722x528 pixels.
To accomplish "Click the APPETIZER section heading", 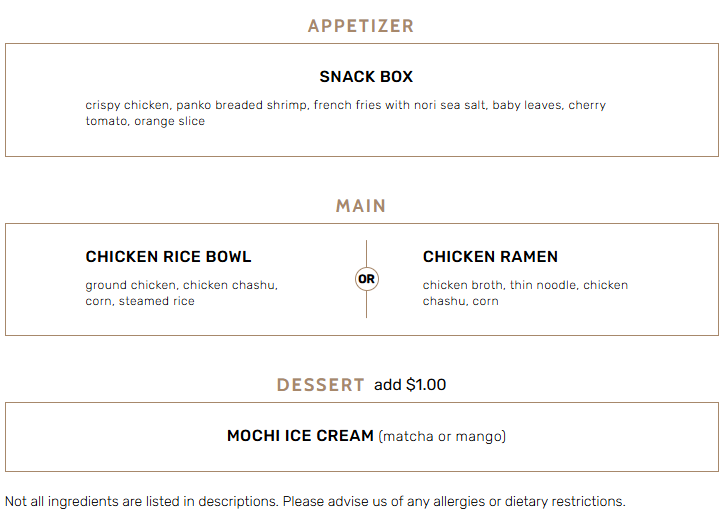I will pos(361,26).
